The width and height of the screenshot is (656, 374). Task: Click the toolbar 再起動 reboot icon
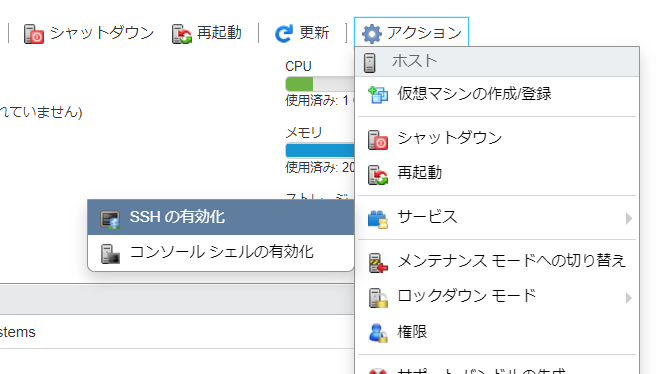click(x=182, y=34)
